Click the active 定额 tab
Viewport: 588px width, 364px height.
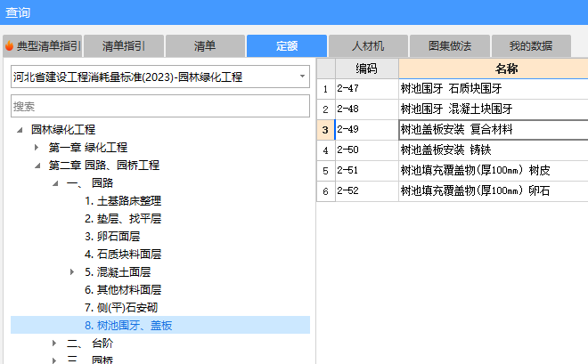tap(287, 46)
